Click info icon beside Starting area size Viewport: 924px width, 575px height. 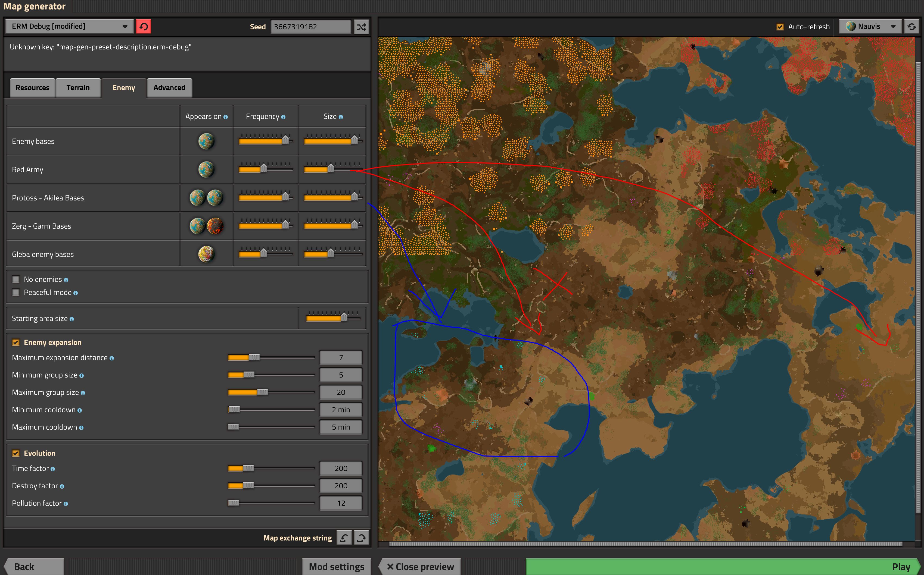coord(71,319)
